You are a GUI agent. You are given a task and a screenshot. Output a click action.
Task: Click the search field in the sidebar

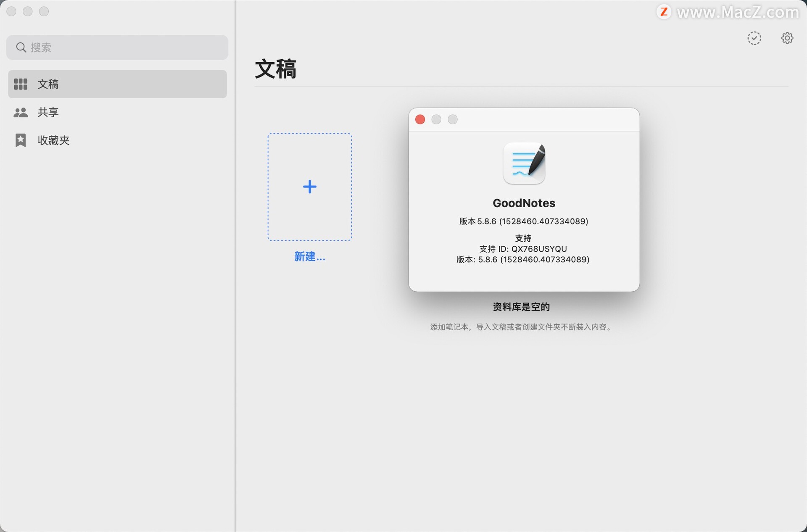click(117, 47)
